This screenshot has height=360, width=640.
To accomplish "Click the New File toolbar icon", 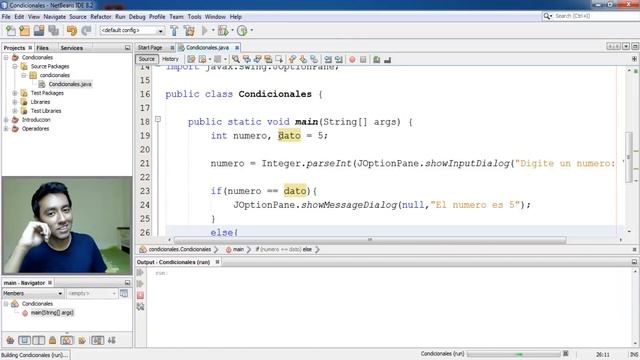I will click(11, 31).
